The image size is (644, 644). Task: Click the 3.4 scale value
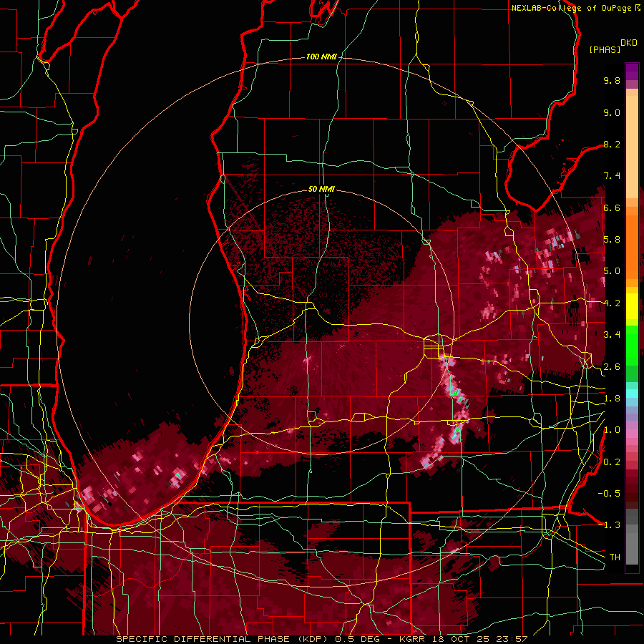tap(612, 335)
